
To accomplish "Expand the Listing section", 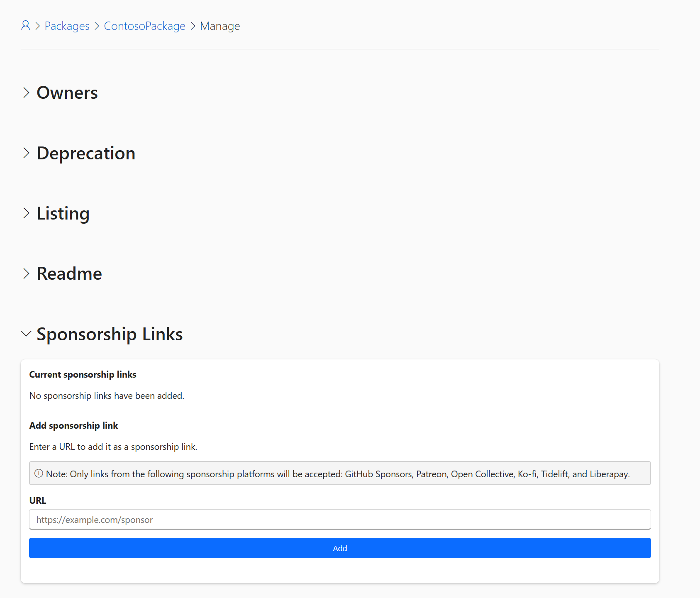I will (x=63, y=213).
